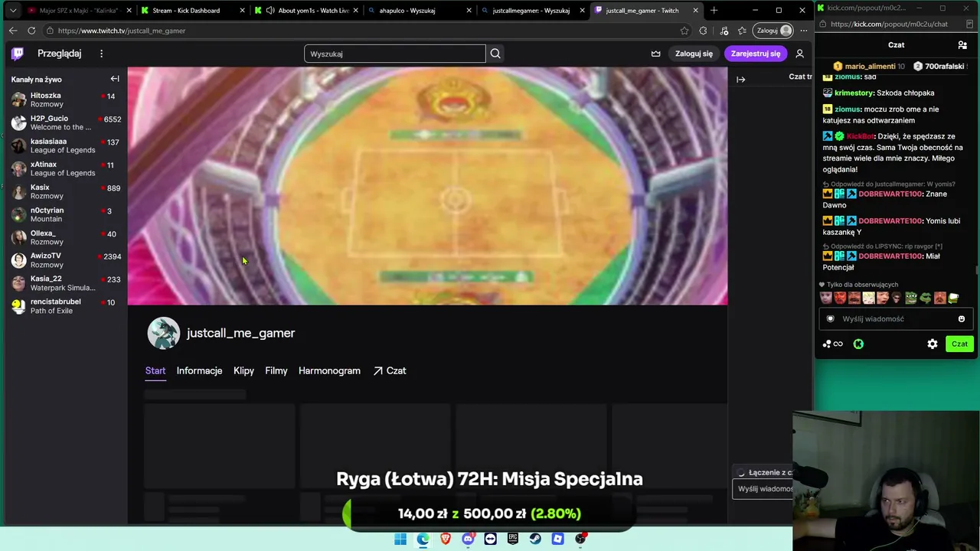The image size is (980, 551).
Task: Select the Harmonogram channel tab
Action: [329, 370]
